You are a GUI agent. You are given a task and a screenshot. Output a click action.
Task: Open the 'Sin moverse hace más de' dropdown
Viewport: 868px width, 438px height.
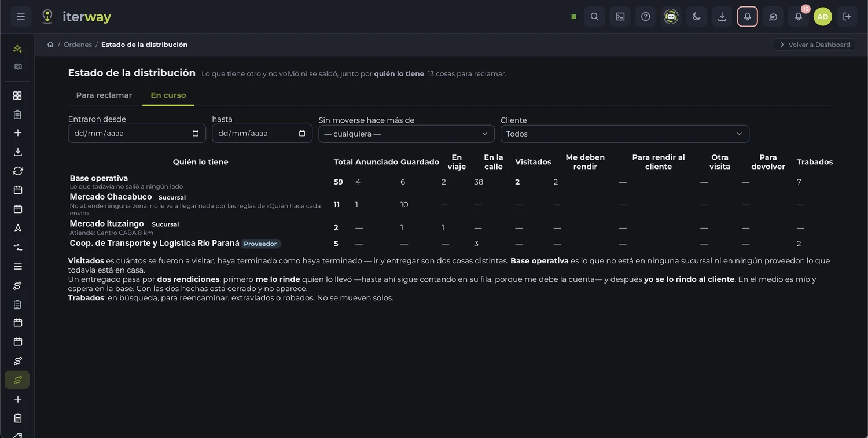(406, 134)
